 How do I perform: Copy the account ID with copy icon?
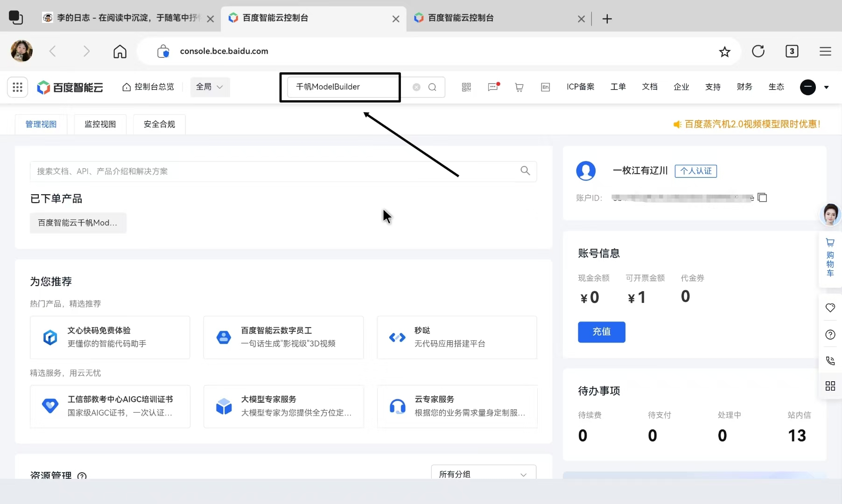(762, 197)
